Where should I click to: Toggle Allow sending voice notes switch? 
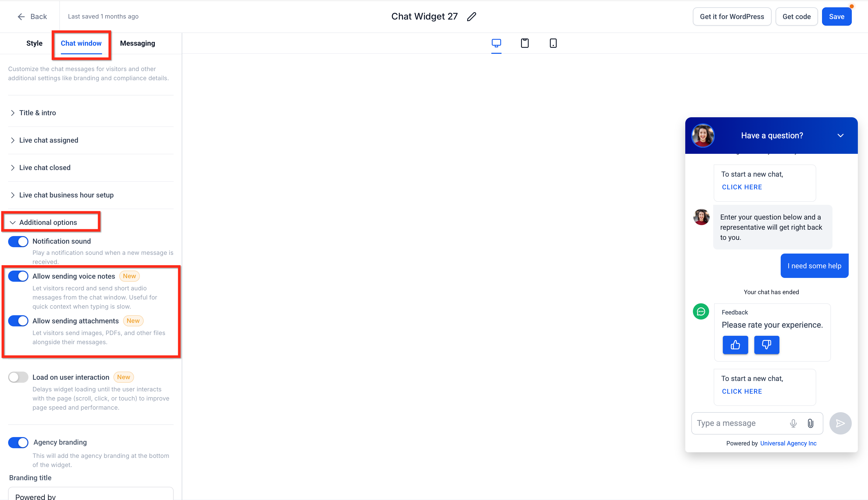(18, 276)
